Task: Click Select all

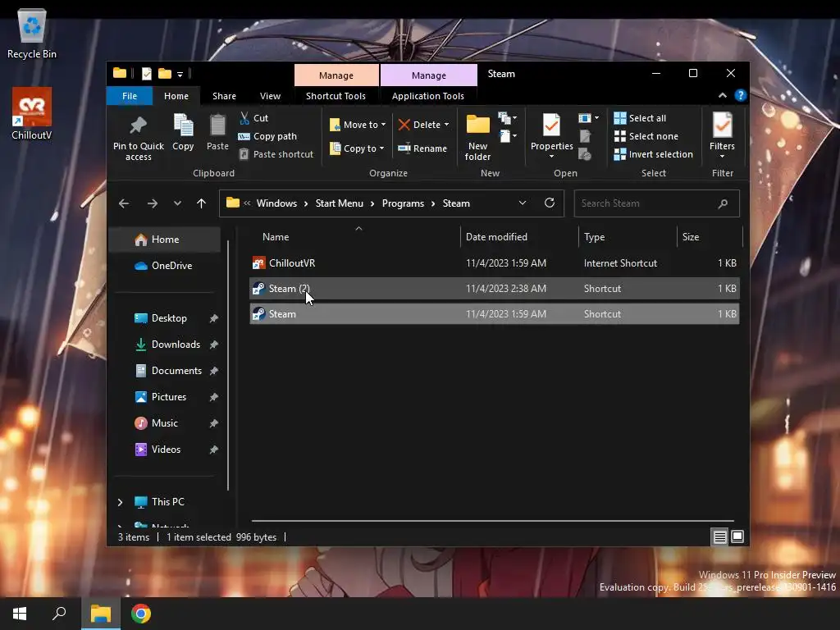Action: [x=640, y=118]
